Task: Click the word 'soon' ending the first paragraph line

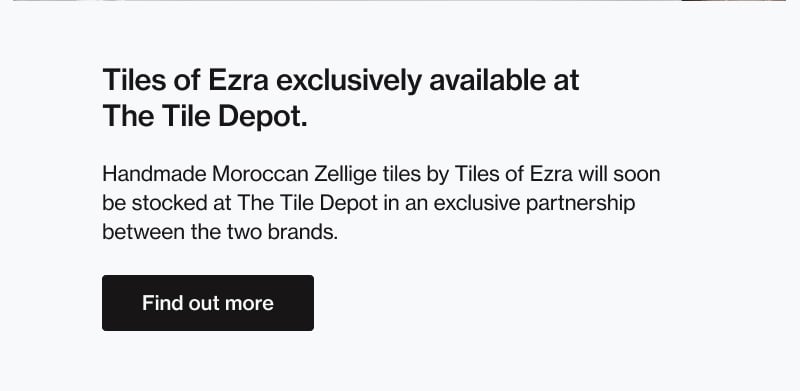Action: (637, 175)
